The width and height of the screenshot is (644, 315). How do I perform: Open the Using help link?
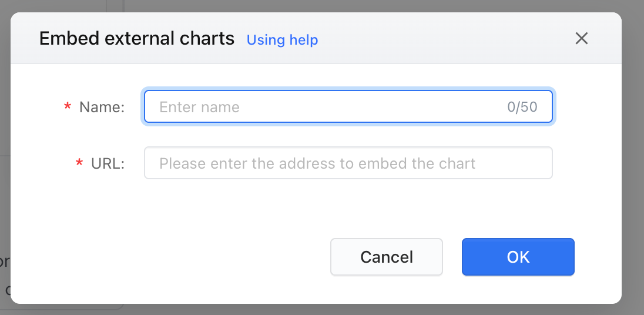(282, 40)
